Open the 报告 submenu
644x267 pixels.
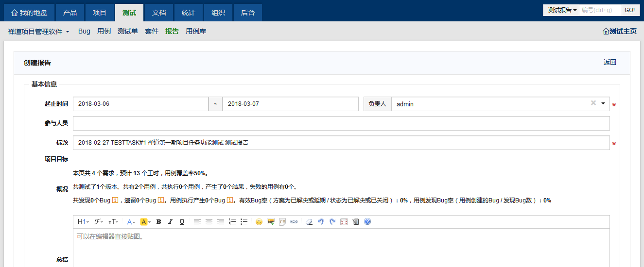pos(172,31)
